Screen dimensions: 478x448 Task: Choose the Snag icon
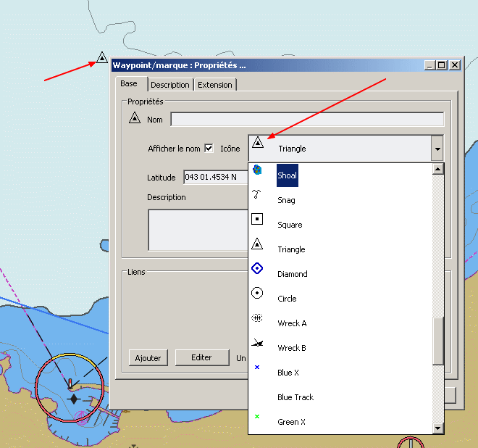click(x=256, y=194)
